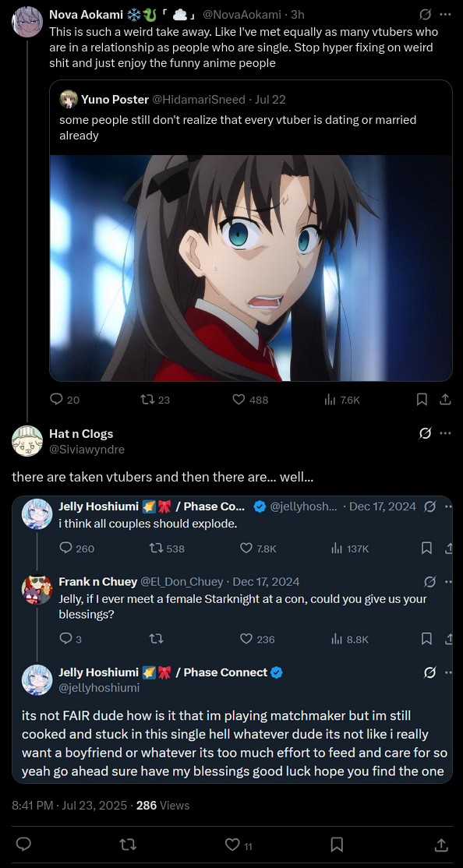
Task: Bookmark Nova Aokami's tweet
Action: pos(422,399)
